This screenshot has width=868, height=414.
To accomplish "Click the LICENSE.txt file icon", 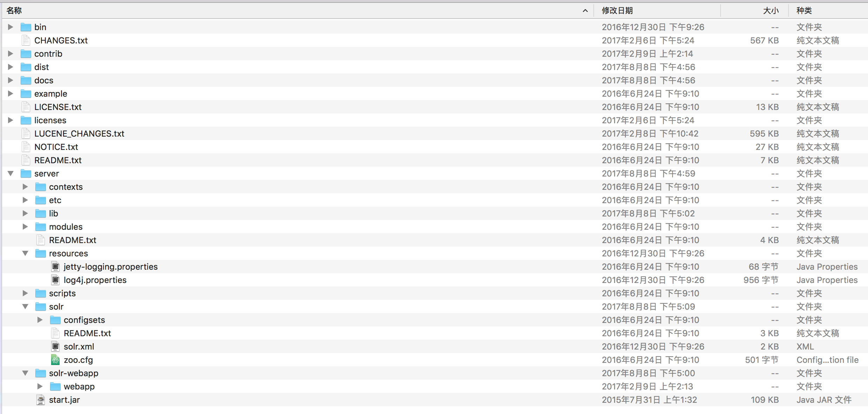I will (x=26, y=107).
